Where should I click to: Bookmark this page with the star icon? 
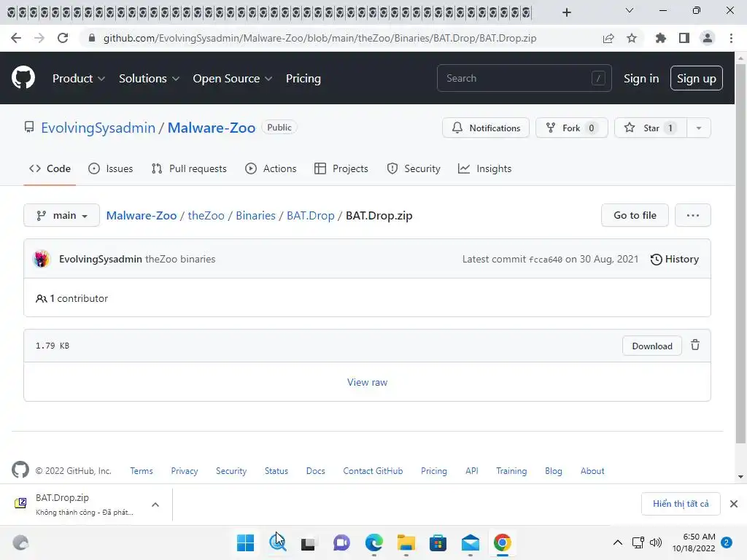coord(632,38)
